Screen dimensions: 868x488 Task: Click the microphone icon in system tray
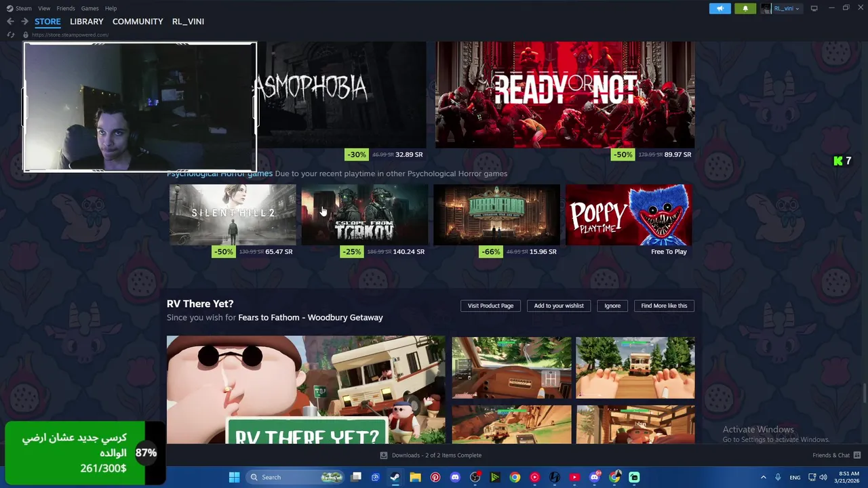[x=778, y=477]
